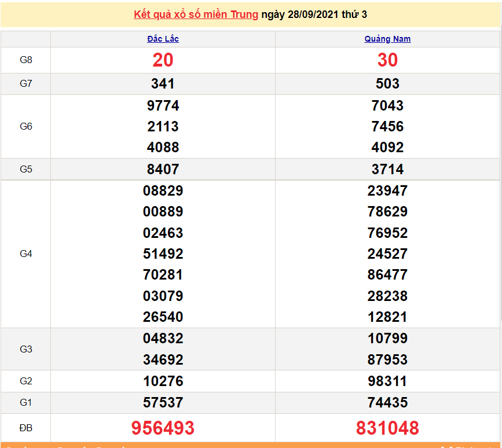
Task: Select the G5 row label
Action: 26,169
